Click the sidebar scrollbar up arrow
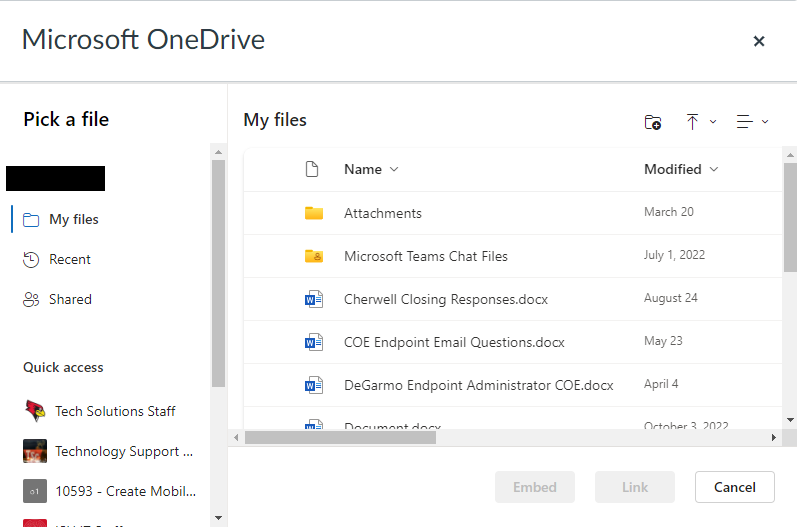The image size is (797, 527). [219, 152]
